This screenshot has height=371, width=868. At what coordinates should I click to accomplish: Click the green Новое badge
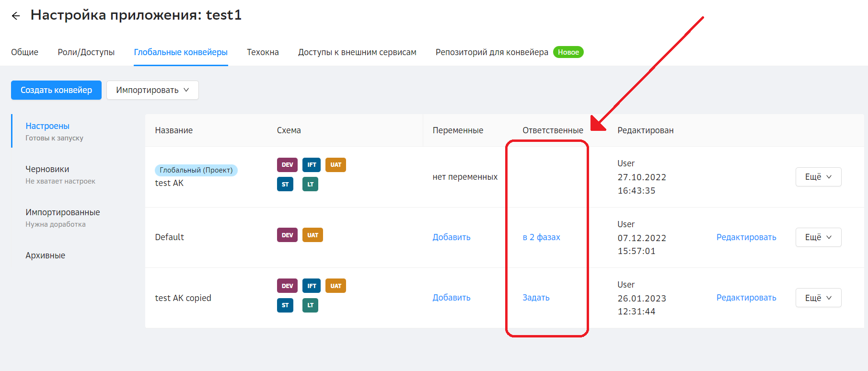[x=568, y=52]
